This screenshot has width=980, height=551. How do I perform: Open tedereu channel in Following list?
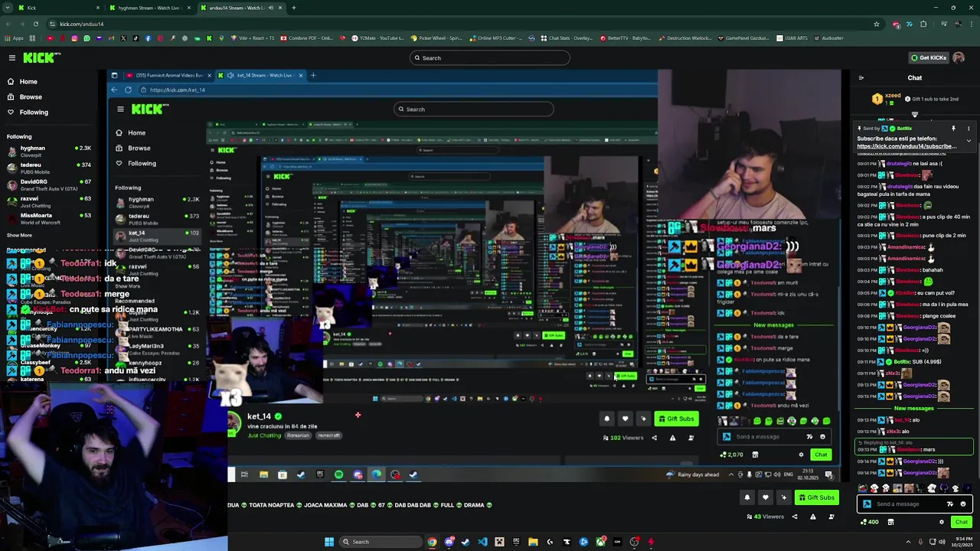point(49,168)
